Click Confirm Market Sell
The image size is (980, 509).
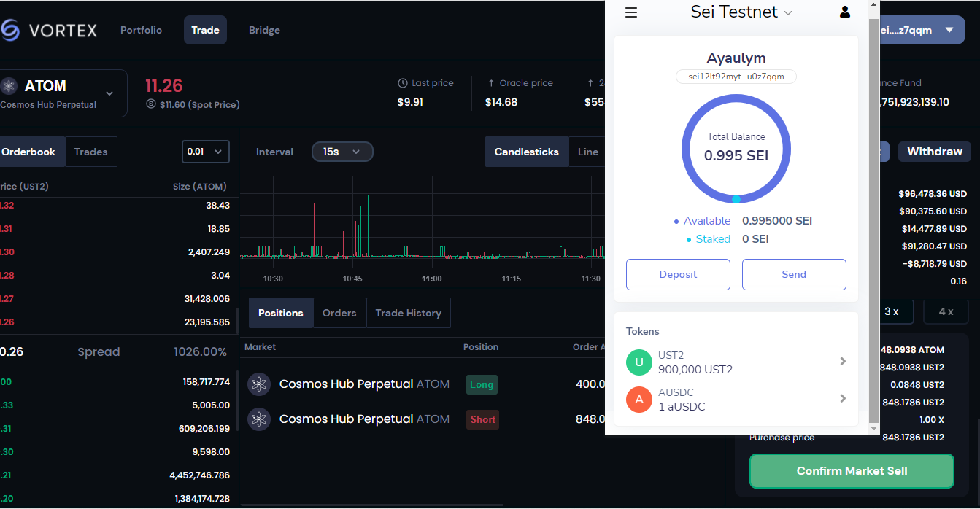[x=852, y=471]
